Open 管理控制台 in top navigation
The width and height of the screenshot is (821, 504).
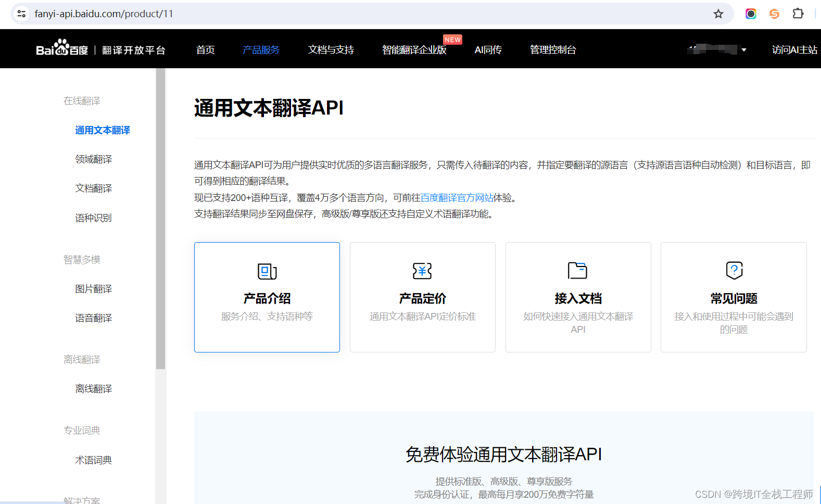[553, 50]
